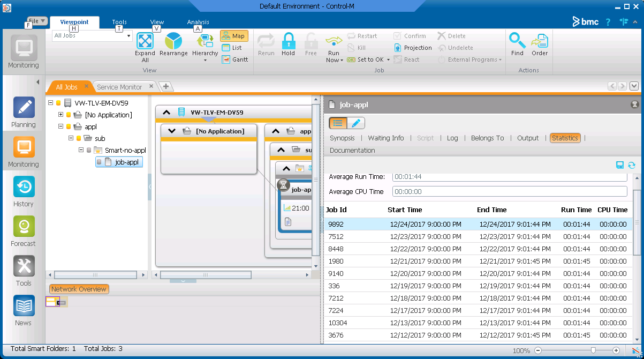
Task: Click the Order icon
Action: pyautogui.click(x=540, y=41)
